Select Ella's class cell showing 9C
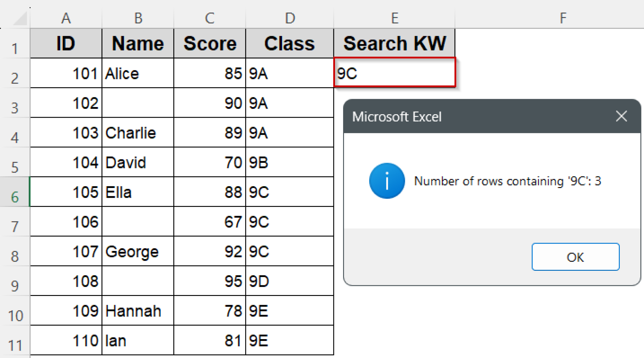The width and height of the screenshot is (644, 358). coord(289,192)
